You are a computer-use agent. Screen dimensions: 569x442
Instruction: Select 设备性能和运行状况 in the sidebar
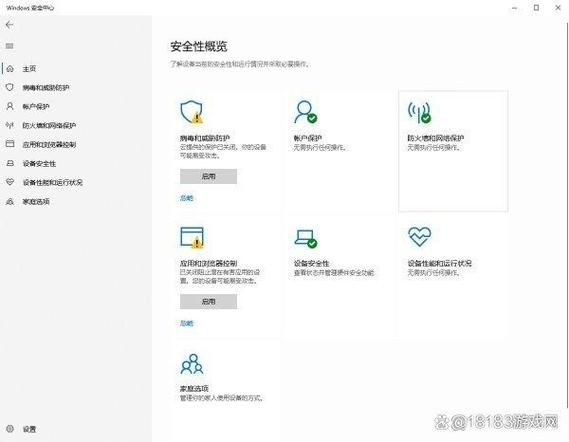click(53, 183)
